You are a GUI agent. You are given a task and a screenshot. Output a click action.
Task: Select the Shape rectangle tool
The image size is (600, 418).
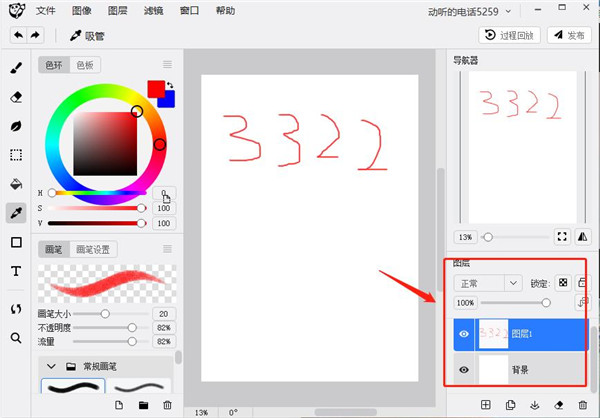(16, 242)
